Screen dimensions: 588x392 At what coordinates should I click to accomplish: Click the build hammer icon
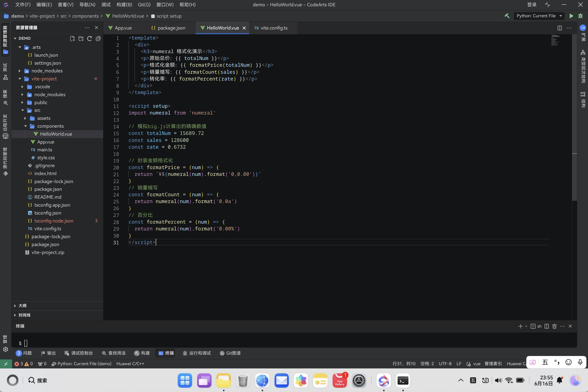tap(507, 16)
